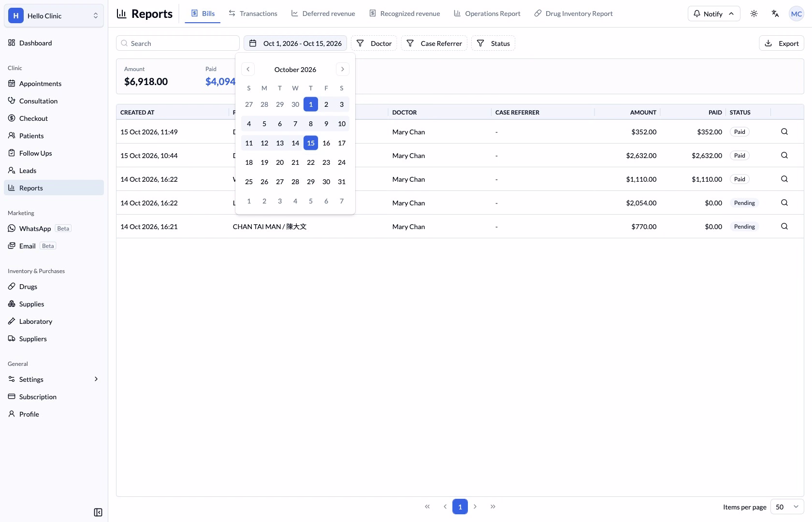The image size is (812, 522).
Task: Open details magnifier for $2,632.00 bill
Action: [784, 155]
